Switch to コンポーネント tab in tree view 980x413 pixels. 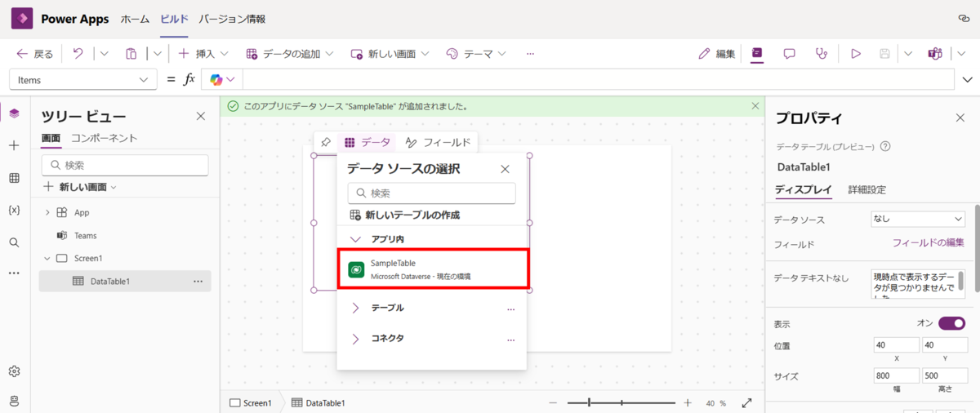[x=104, y=138]
